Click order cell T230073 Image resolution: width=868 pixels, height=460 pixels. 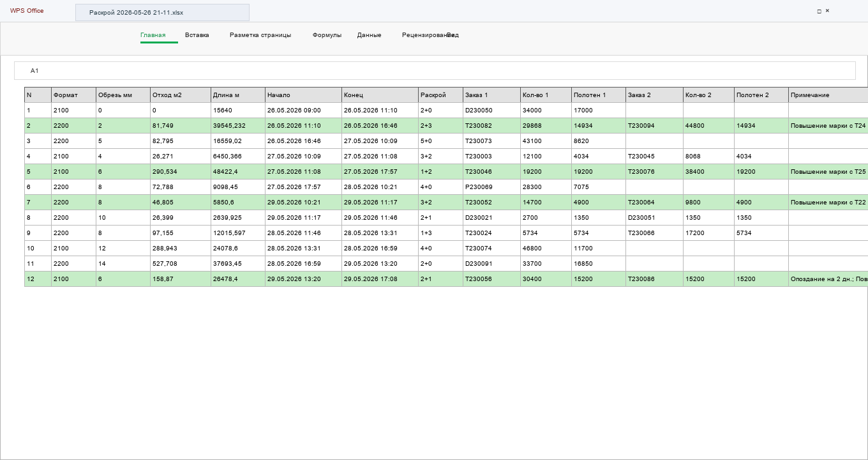pos(491,141)
